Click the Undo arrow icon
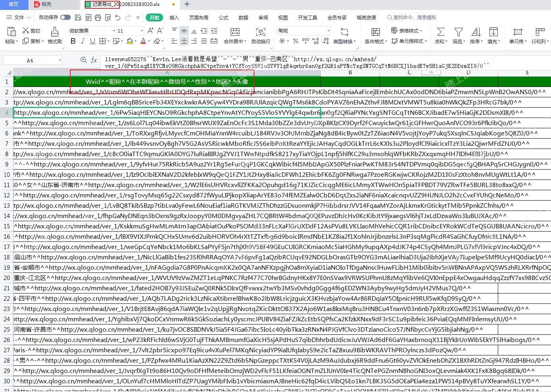 click(x=118, y=17)
